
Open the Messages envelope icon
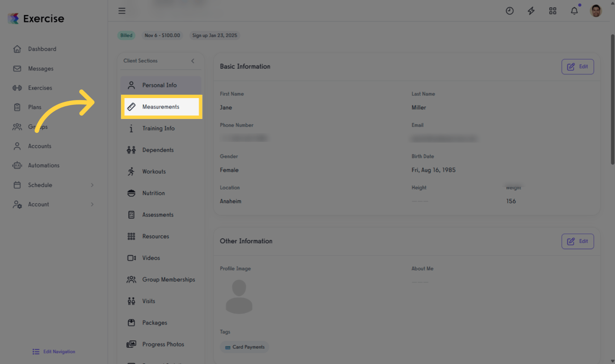pyautogui.click(x=17, y=68)
